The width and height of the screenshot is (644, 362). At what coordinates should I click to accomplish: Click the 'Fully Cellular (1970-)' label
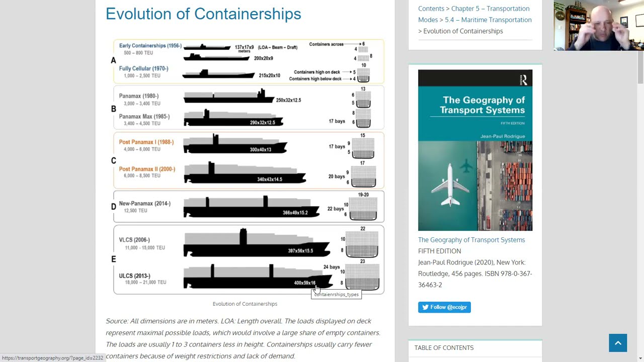coord(143,68)
